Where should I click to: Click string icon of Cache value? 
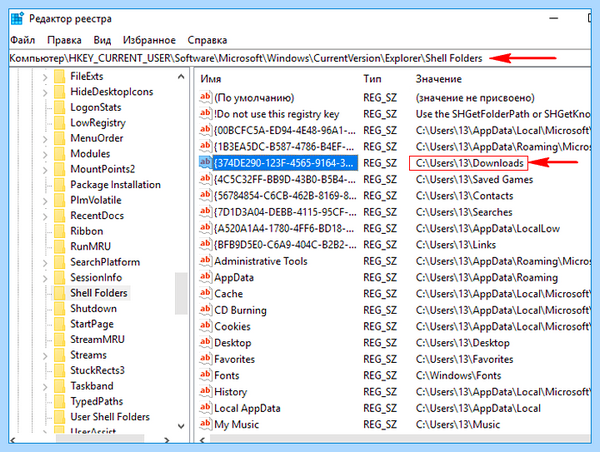(x=205, y=294)
